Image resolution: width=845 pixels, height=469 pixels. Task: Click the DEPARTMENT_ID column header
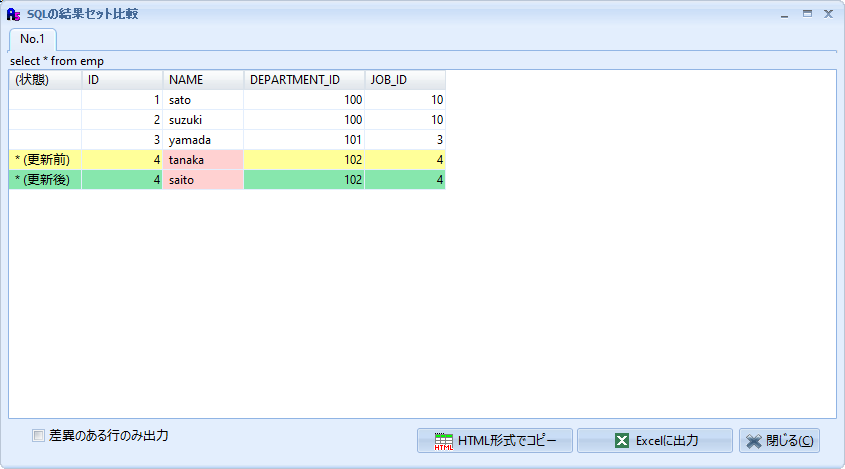click(304, 80)
